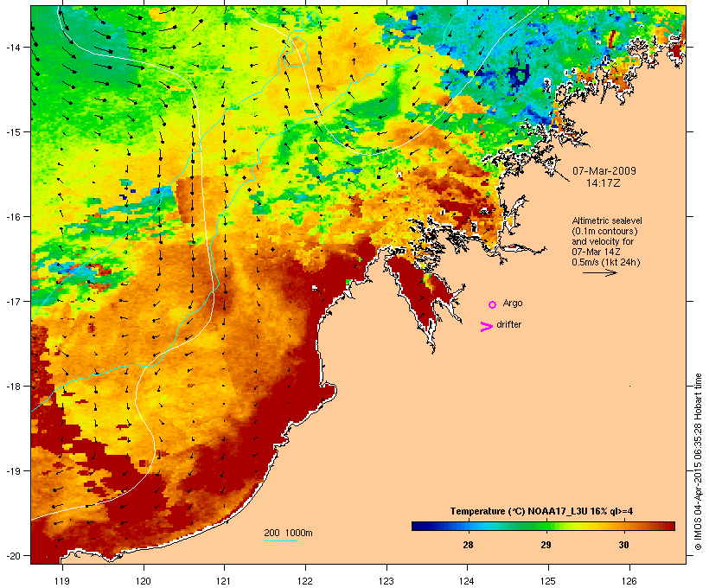Click the latitude label -15
Viewport: 709px width, 588px height.
[x=12, y=132]
